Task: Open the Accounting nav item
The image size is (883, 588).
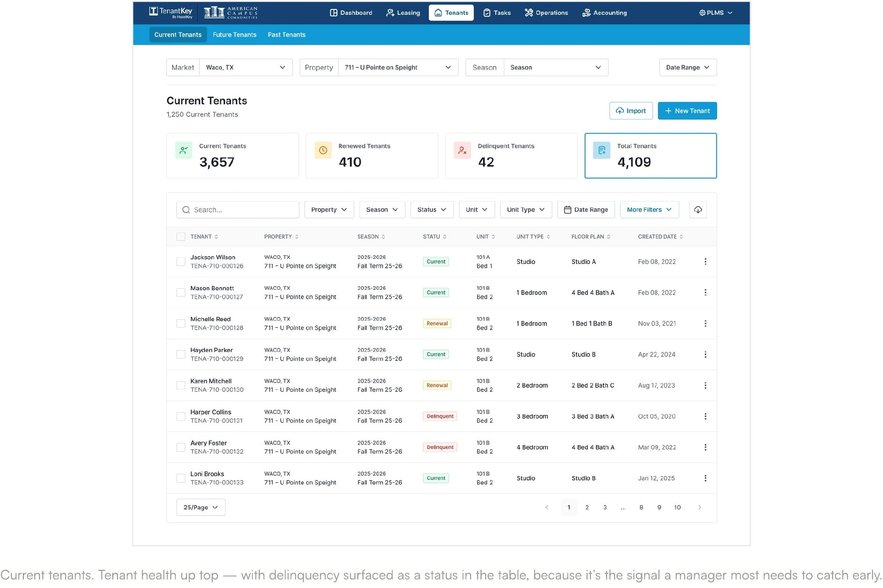Action: coord(605,13)
